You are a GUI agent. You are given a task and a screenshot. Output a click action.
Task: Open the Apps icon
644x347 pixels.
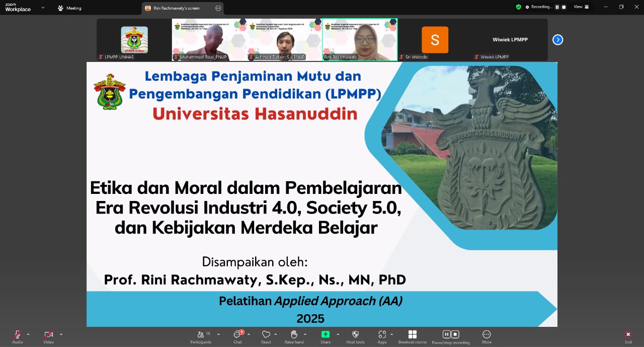[382, 335]
